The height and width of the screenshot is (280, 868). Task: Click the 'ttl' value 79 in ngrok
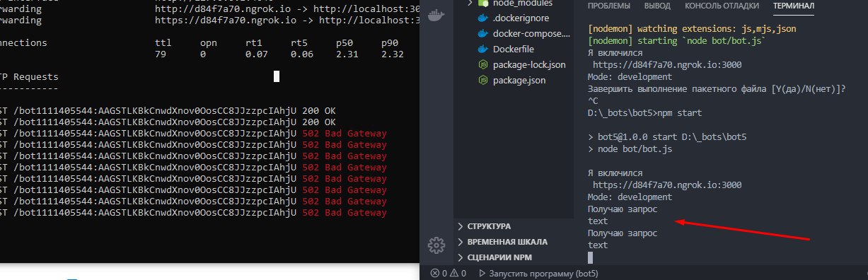pos(160,54)
